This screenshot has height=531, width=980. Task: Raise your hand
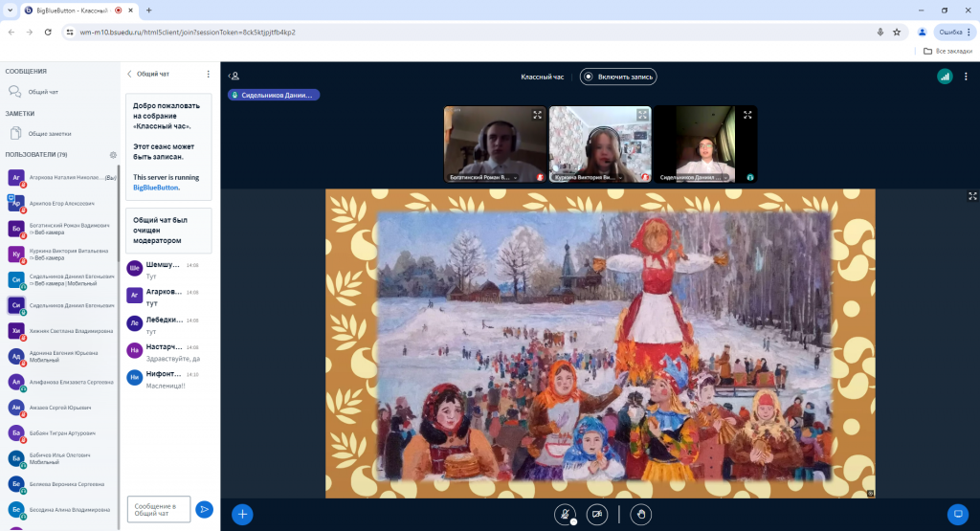click(640, 514)
